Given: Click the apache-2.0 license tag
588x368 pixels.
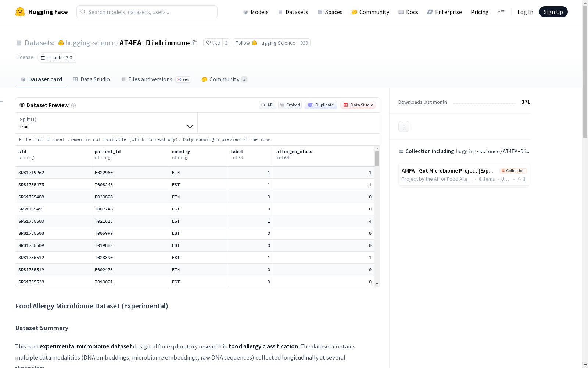Looking at the screenshot, I should tap(57, 57).
